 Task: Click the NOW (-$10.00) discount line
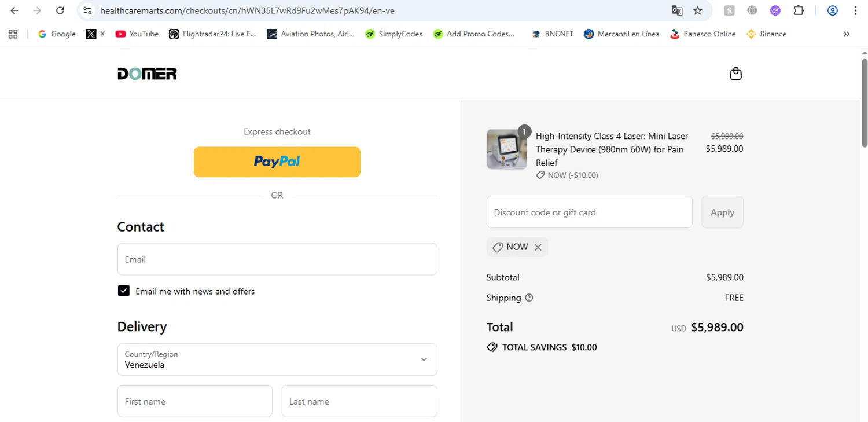pyautogui.click(x=567, y=175)
